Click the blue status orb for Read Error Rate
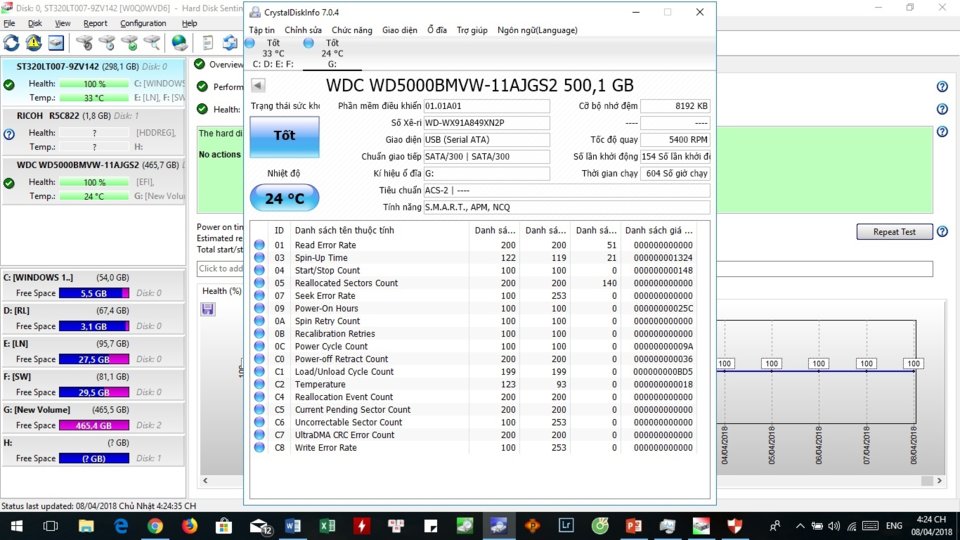 click(260, 245)
